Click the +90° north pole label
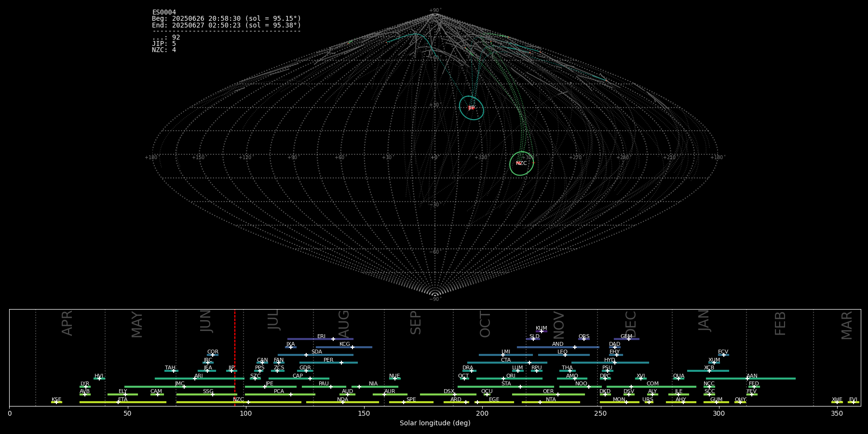The height and width of the screenshot is (434, 868). click(435, 11)
